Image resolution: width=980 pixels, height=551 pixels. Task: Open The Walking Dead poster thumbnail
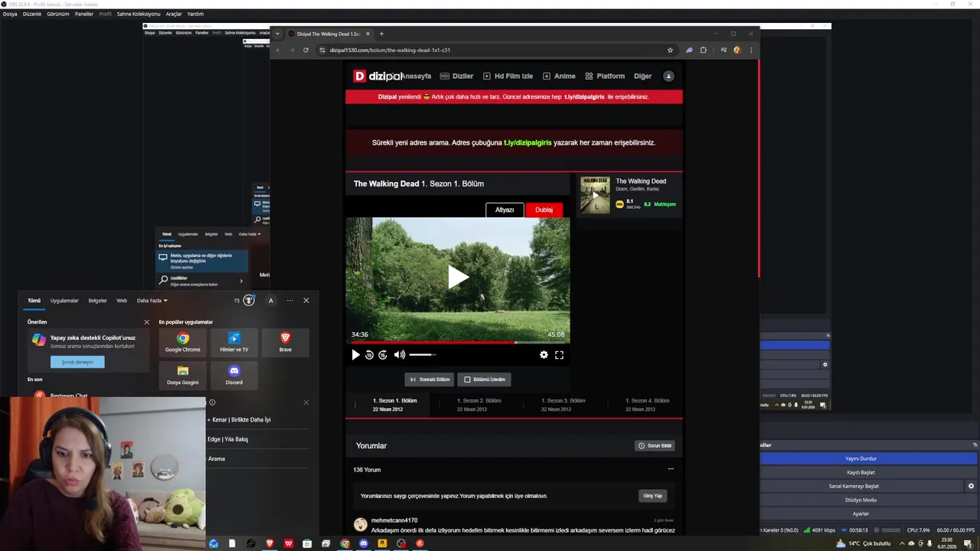595,194
